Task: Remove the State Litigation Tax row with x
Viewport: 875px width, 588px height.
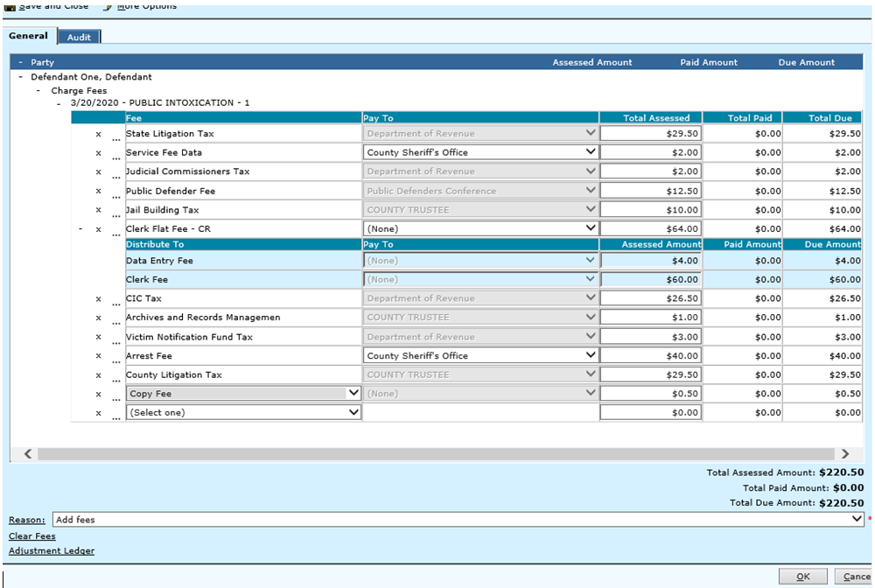Action: (x=98, y=134)
